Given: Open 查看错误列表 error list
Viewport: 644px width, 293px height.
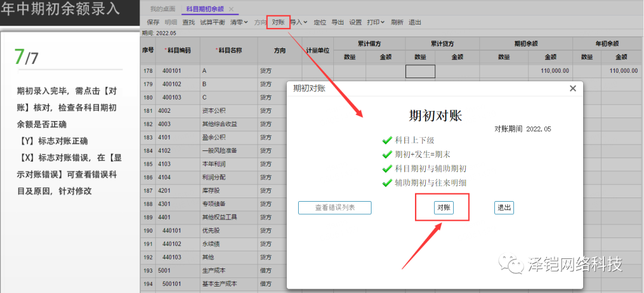Looking at the screenshot, I should click(x=335, y=208).
